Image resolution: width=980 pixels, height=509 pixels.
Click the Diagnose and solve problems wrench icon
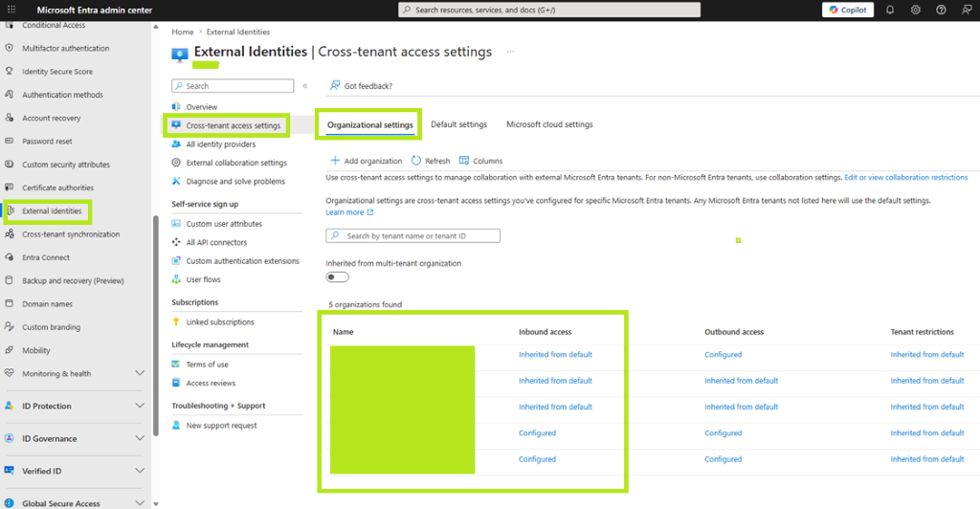point(176,181)
